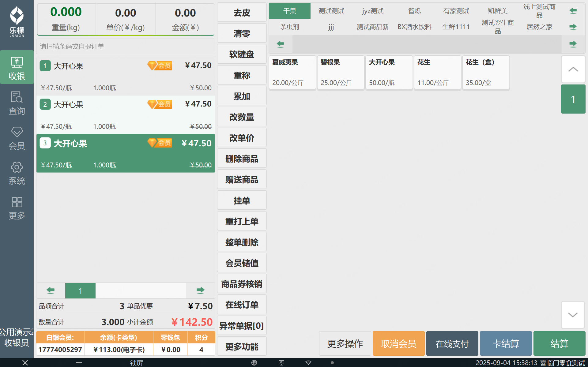
Task: Click the barcode scan input field
Action: (126, 46)
